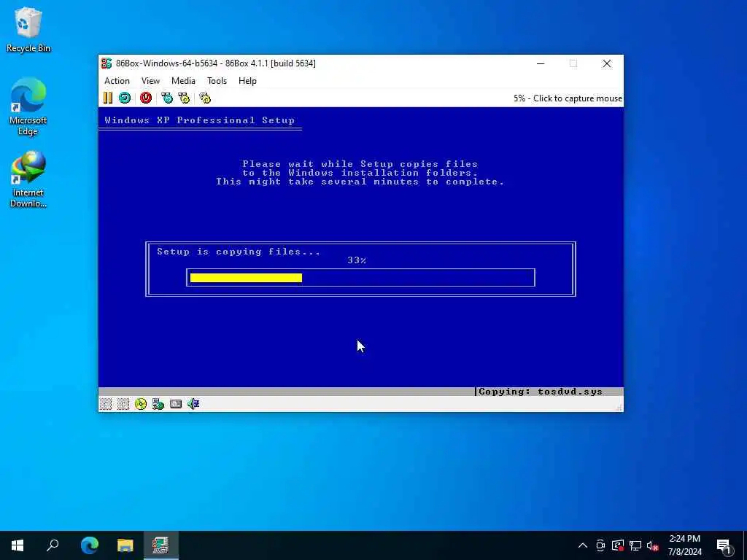Click the muted volume tray icon
This screenshot has height=560, width=747.
[x=653, y=545]
